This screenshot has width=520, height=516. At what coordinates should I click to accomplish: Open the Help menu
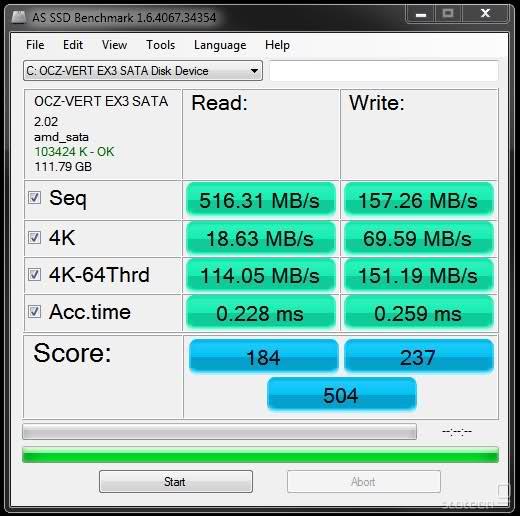pyautogui.click(x=277, y=45)
